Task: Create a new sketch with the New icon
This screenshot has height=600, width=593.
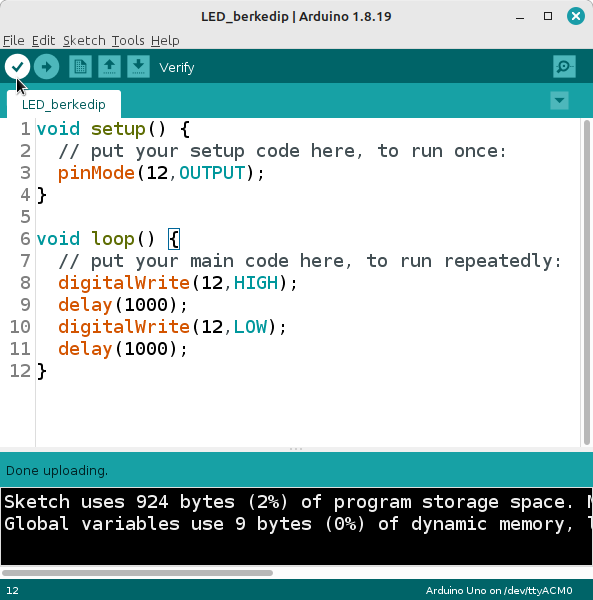Action: tap(80, 67)
